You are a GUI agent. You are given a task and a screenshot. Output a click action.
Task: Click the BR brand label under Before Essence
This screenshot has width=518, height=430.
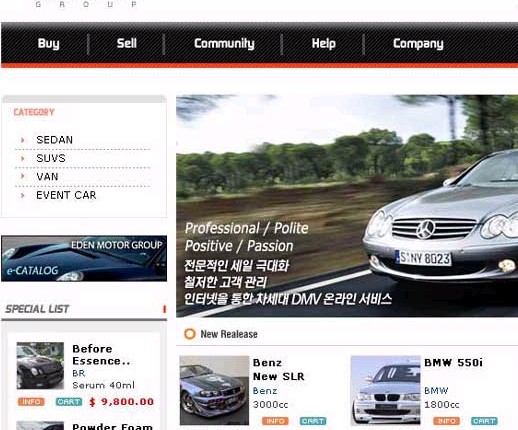coord(79,373)
